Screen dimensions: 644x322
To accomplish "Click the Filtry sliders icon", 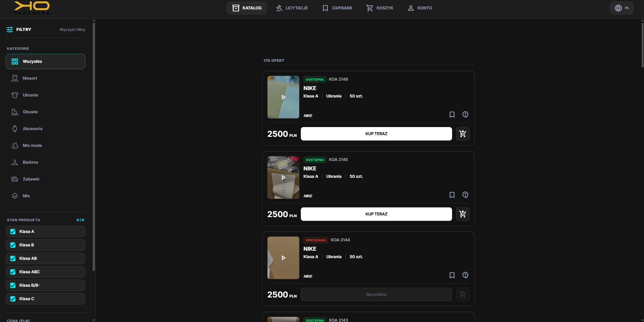I will tap(10, 30).
